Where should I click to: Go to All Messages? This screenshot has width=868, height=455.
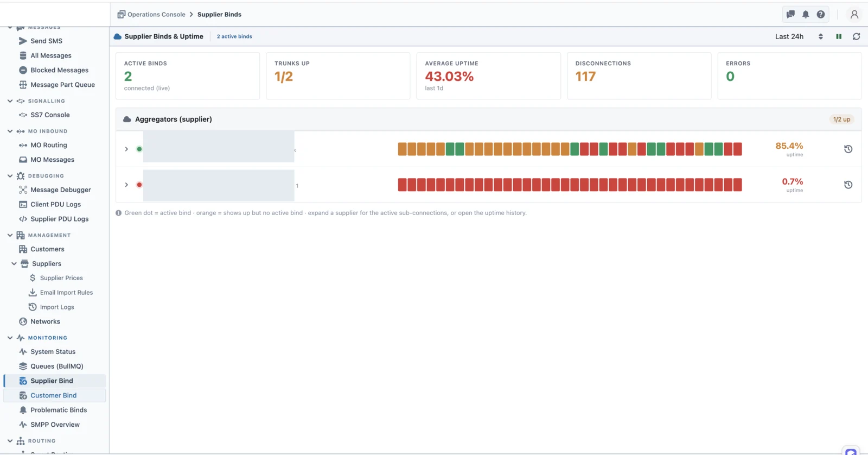pos(50,55)
